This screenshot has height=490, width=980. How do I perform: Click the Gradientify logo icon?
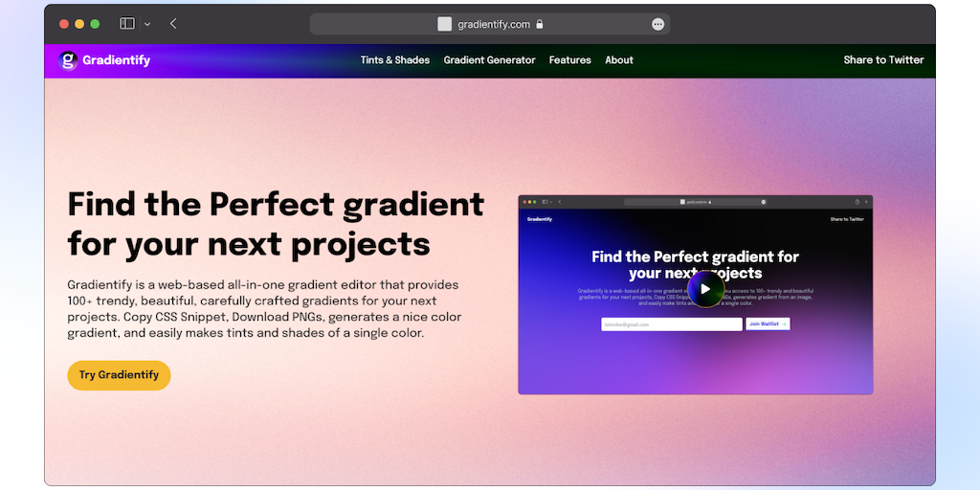68,60
